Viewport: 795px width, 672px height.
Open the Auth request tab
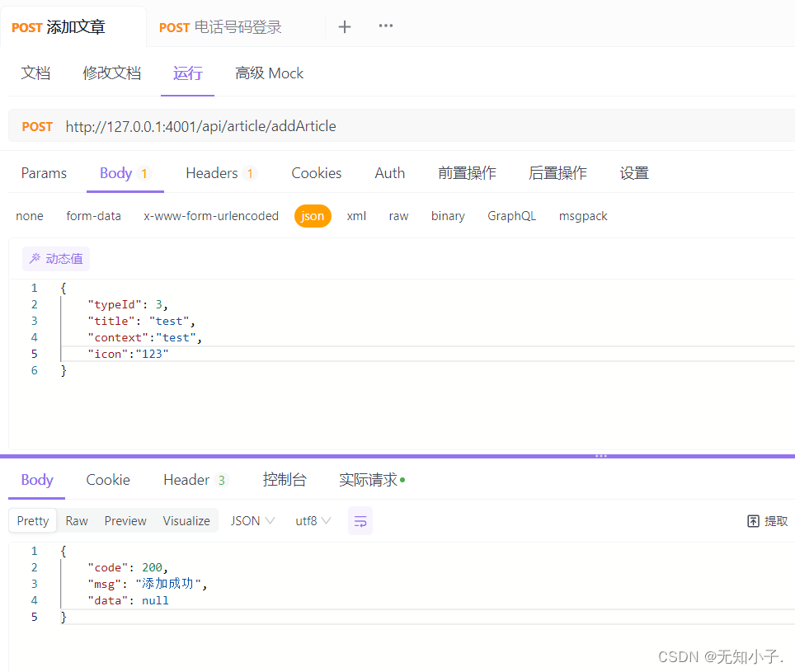point(389,173)
